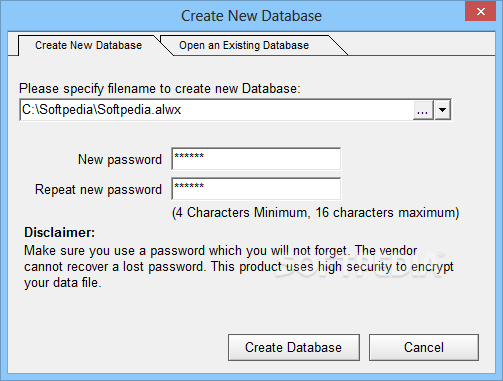Focus the Repeat new password field
Screen dimensions: 503x381
pos(256,189)
